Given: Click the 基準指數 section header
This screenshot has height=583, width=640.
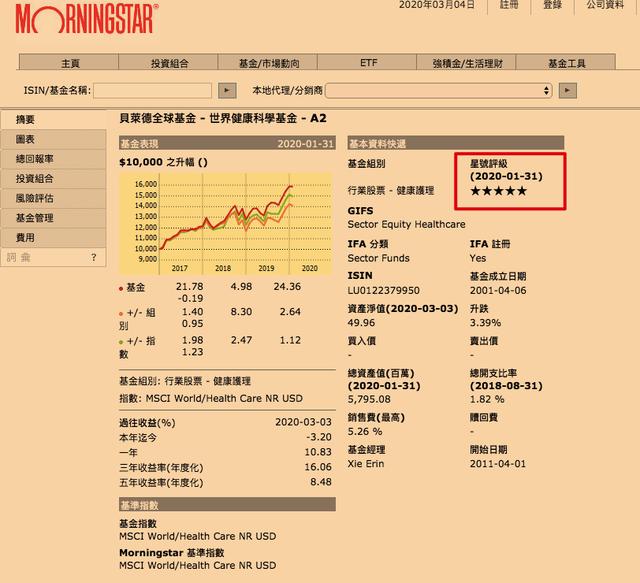Looking at the screenshot, I should click(x=227, y=505).
